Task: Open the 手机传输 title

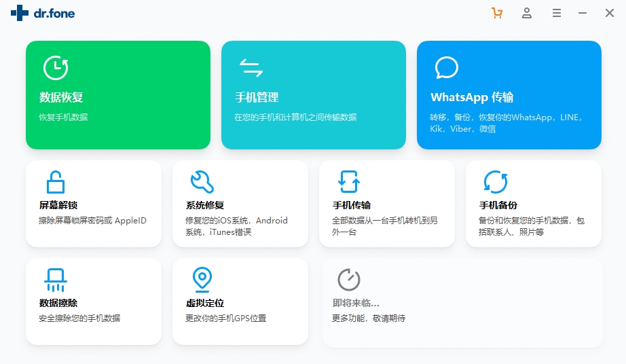Action: click(351, 205)
